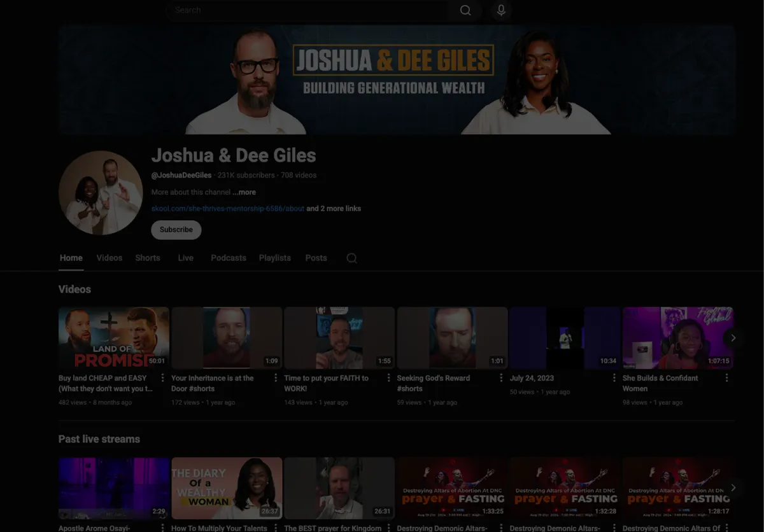The width and height of the screenshot is (764, 532).
Task: Show next items with Past live streams row arrow
Action: (x=733, y=487)
